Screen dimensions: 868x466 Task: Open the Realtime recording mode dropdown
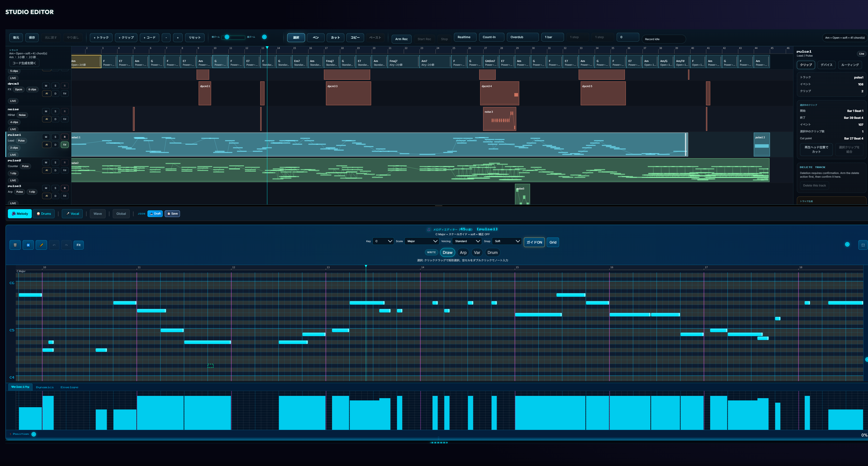point(465,37)
